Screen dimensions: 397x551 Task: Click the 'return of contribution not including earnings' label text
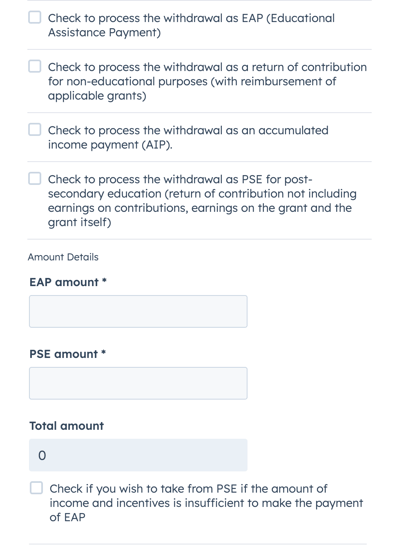click(x=202, y=201)
